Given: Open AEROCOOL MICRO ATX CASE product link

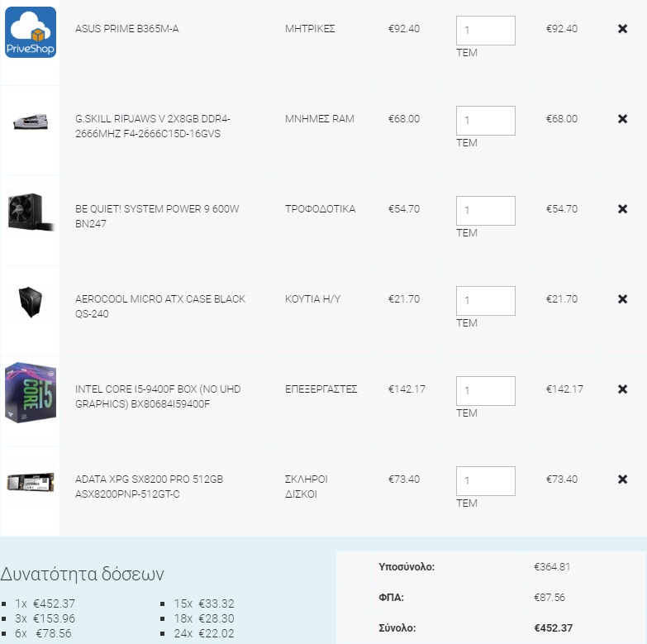Looking at the screenshot, I should (x=160, y=307).
